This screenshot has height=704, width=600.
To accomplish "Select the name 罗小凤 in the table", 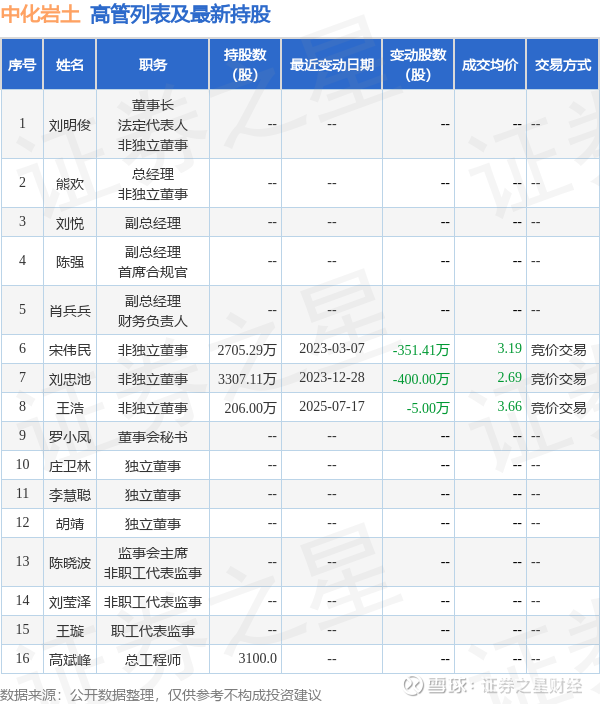I will [70, 437].
